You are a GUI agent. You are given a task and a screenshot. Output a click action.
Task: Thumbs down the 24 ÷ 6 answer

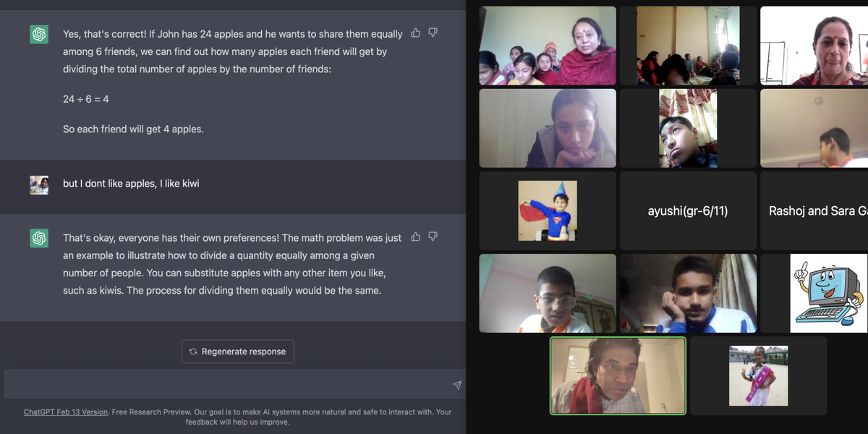tap(433, 33)
